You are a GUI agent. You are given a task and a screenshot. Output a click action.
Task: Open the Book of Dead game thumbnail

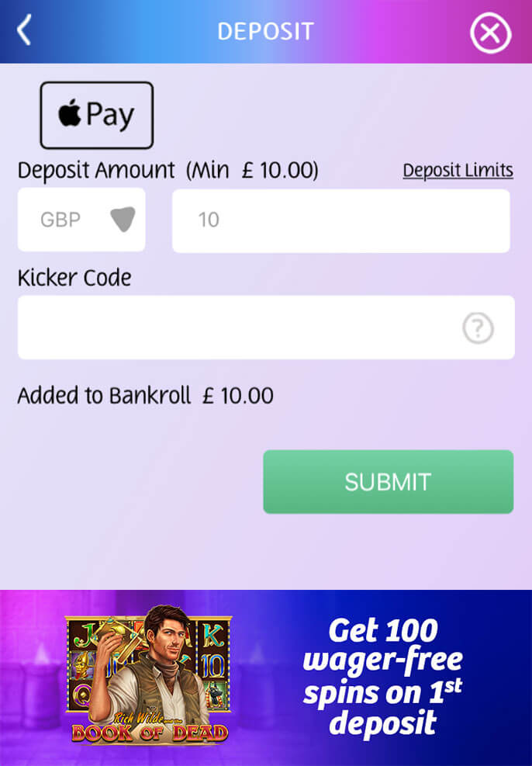point(148,675)
